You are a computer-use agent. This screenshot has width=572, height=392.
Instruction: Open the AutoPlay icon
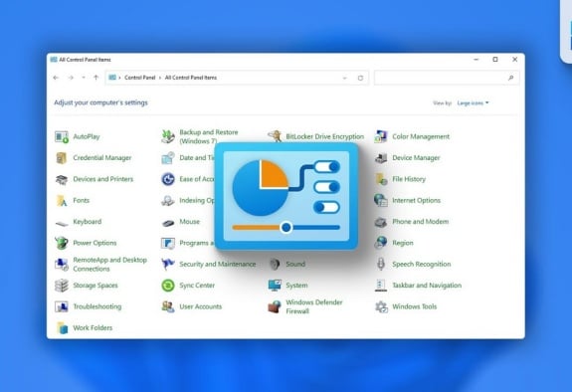[62, 137]
